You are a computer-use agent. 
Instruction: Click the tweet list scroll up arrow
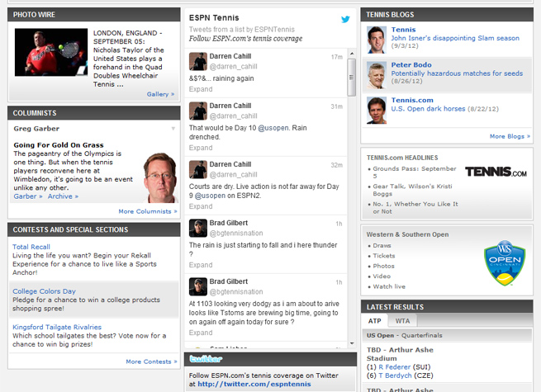point(352,54)
